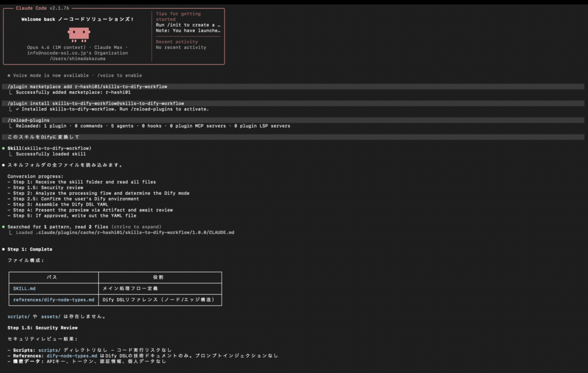Viewport: 588px width, 373px height.
Task: Click the checkmark next to Installed skills-to-dify-workflow
Action: (x=17, y=109)
